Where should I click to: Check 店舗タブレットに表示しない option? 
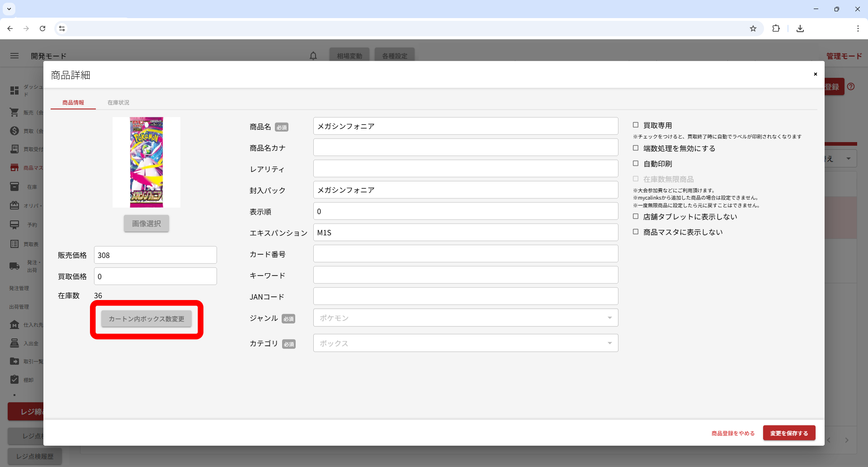[636, 216]
